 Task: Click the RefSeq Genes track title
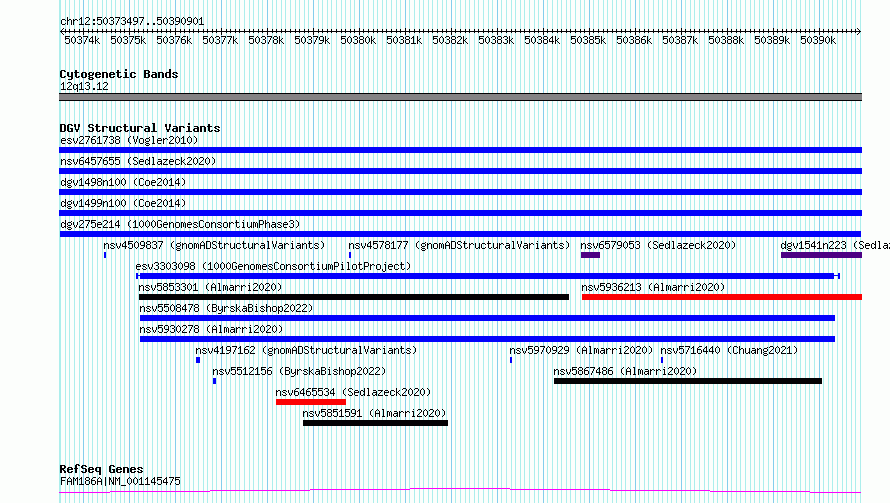coord(102,470)
